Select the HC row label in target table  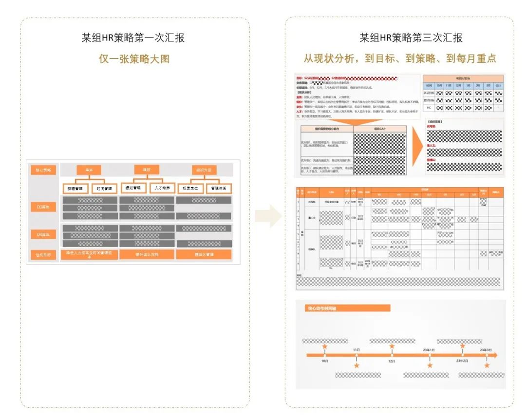429,108
